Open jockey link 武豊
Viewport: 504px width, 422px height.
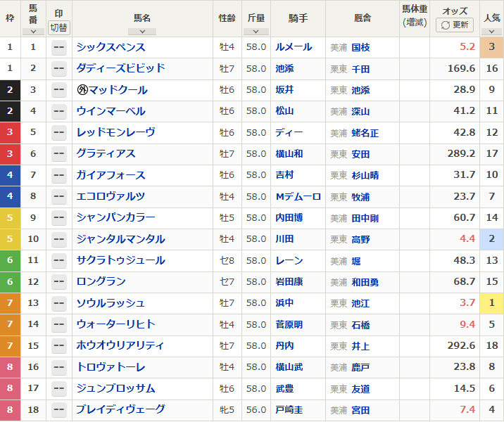[x=284, y=388]
